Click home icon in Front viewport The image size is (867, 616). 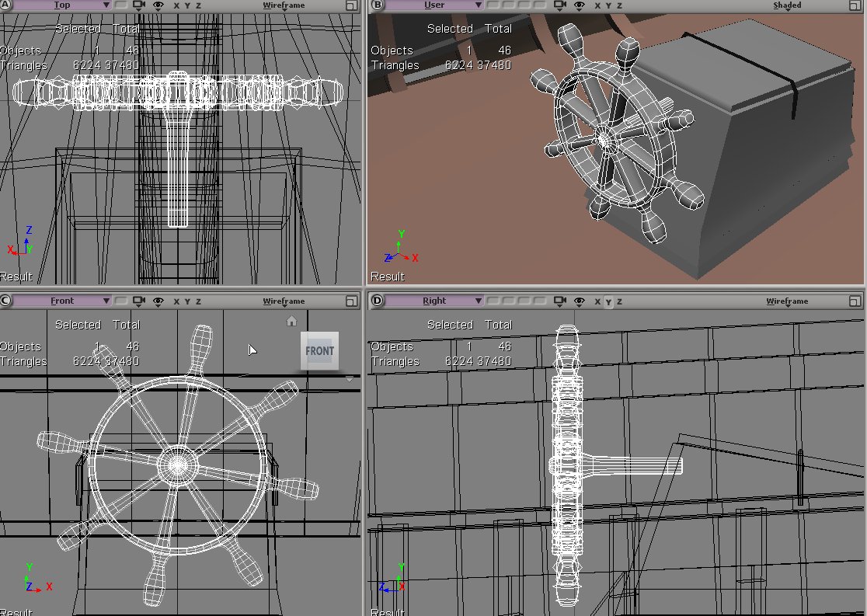(292, 321)
